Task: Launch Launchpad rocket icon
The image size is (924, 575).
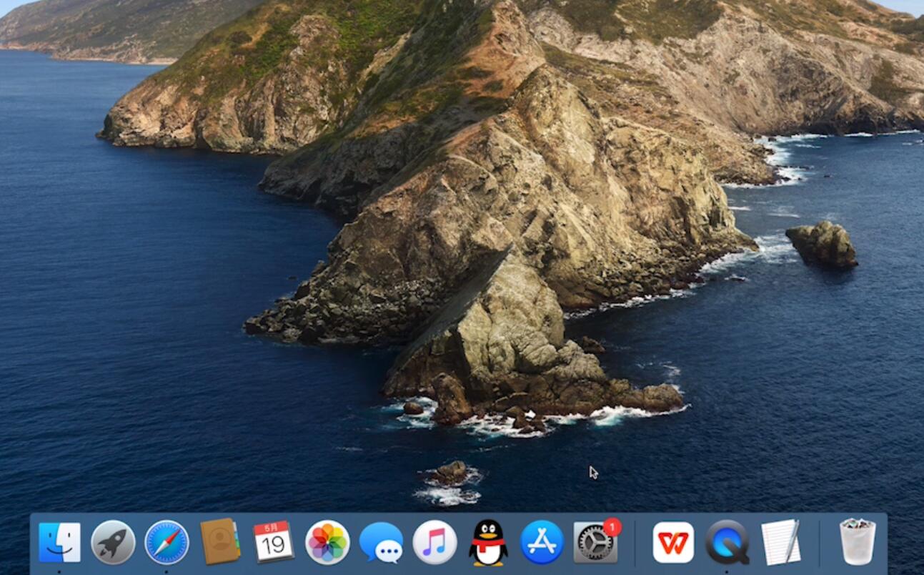Action: pyautogui.click(x=113, y=542)
